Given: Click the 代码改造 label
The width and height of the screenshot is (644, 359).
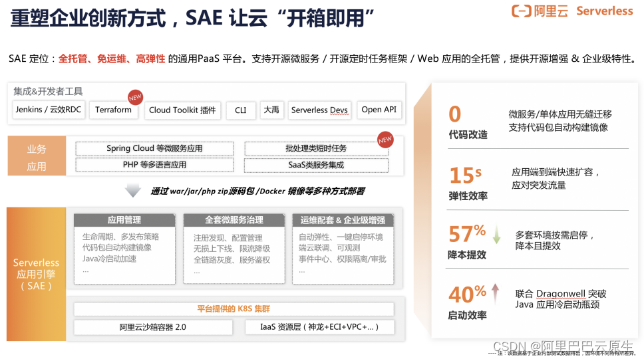Looking at the screenshot, I should click(468, 134).
